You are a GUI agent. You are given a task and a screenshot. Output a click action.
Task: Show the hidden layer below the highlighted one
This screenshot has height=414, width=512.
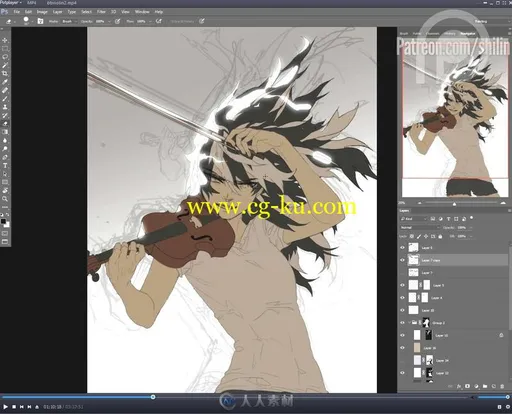tap(402, 273)
